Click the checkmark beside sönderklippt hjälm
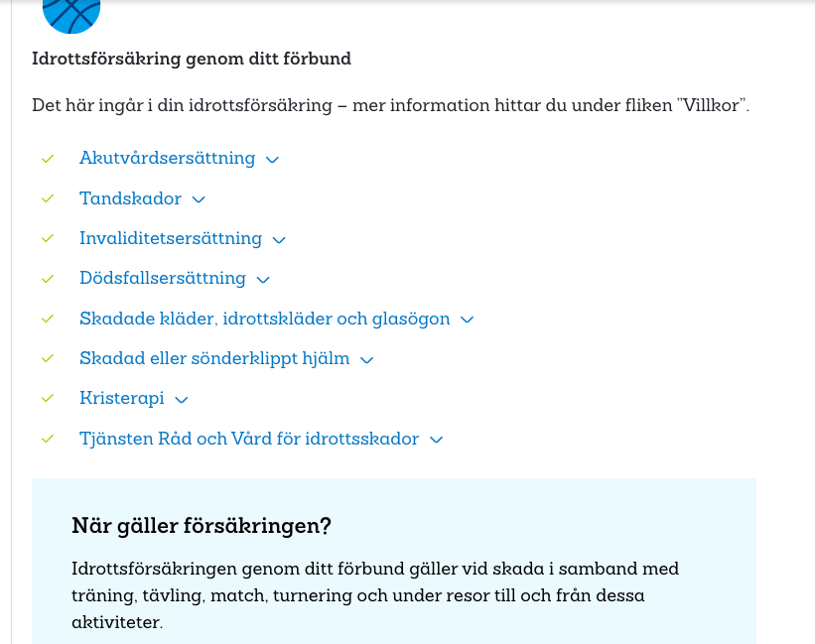The image size is (815, 644). [x=47, y=358]
